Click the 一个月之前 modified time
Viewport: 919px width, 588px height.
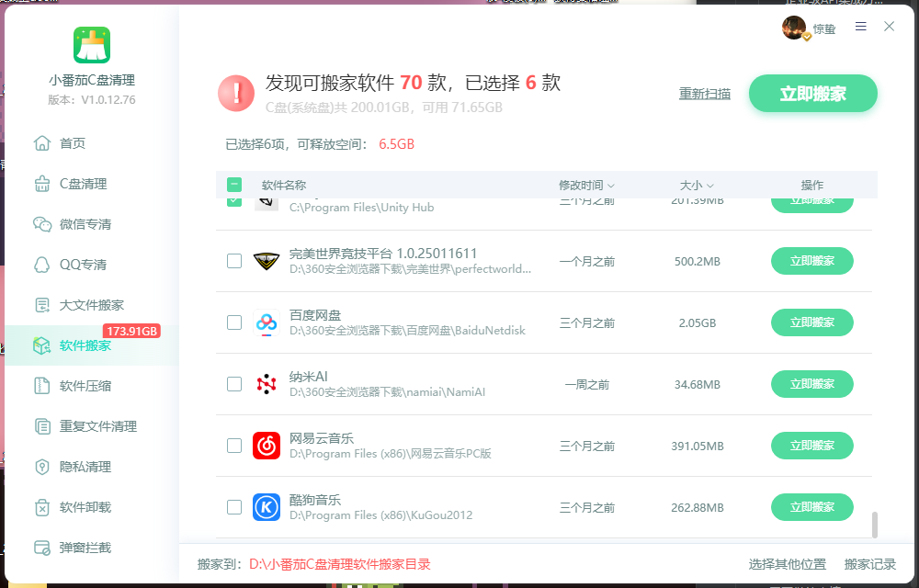tap(586, 261)
